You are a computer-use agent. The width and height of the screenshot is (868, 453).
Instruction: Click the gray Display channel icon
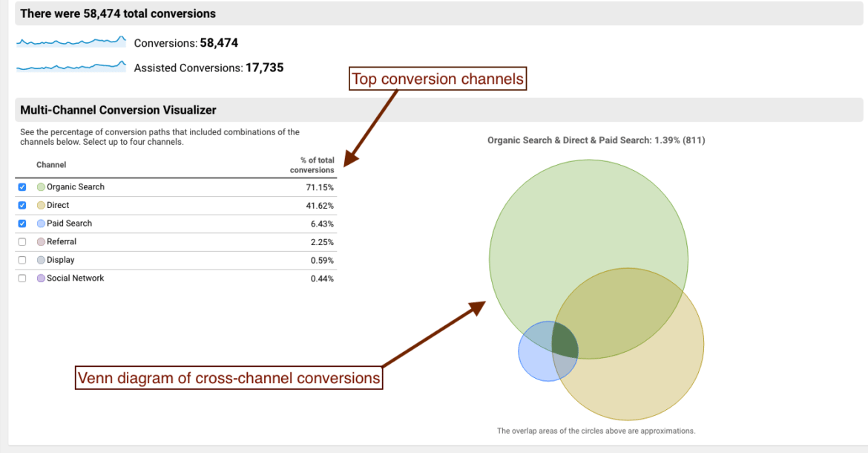tap(41, 260)
